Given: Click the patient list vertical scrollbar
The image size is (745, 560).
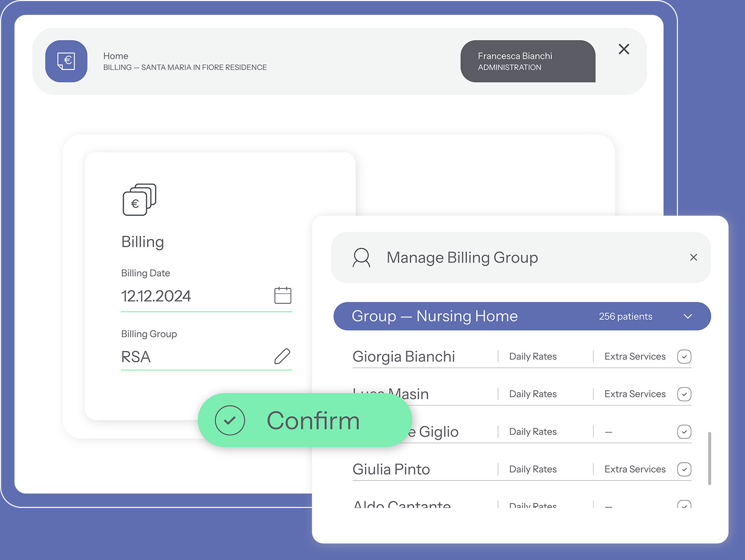Looking at the screenshot, I should coord(709,458).
